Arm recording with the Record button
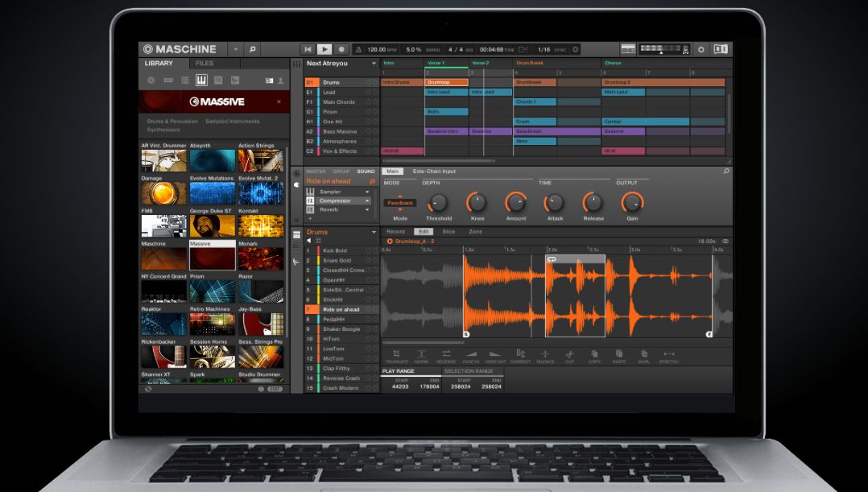This screenshot has height=492, width=868. coord(341,49)
